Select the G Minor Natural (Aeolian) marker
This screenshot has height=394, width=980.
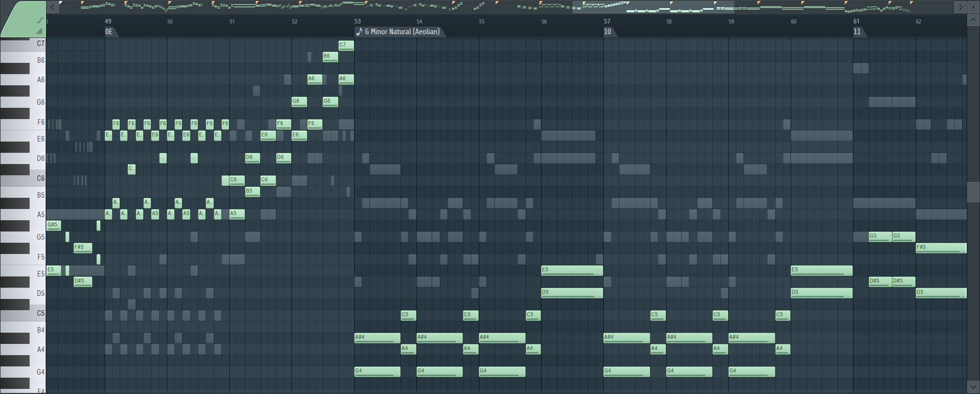[x=400, y=32]
